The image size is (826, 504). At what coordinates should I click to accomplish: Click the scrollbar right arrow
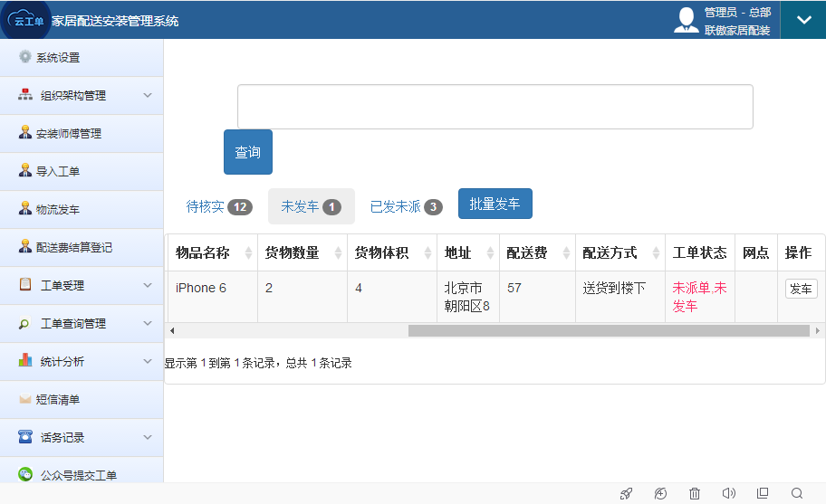coord(817,331)
